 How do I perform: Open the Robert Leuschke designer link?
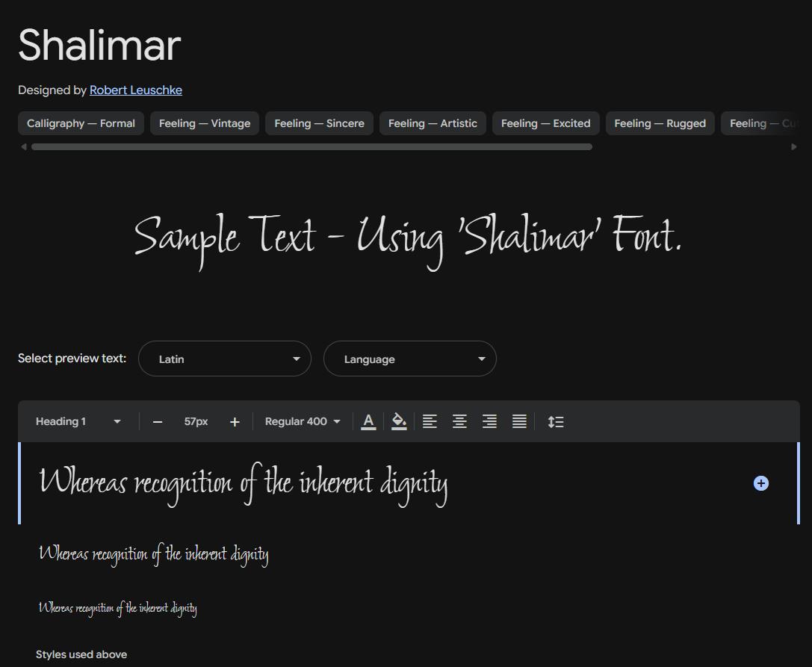coord(136,90)
